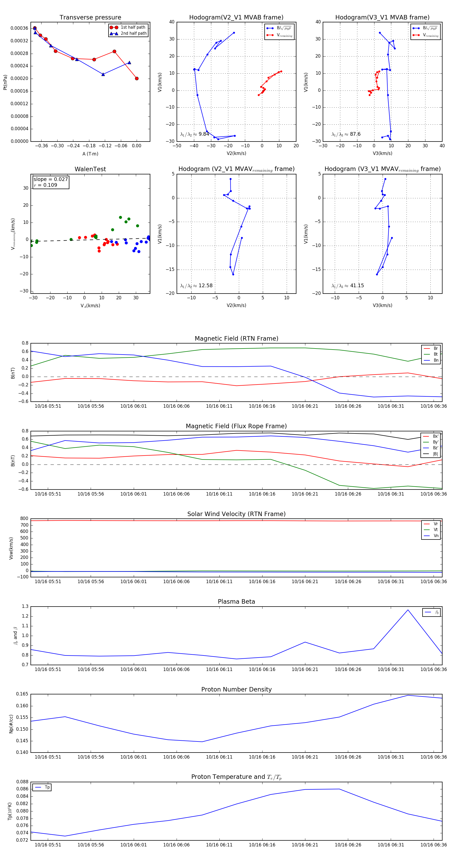The image size is (473, 868).
Task: Select the Bz' legend entry
Action: (431, 448)
